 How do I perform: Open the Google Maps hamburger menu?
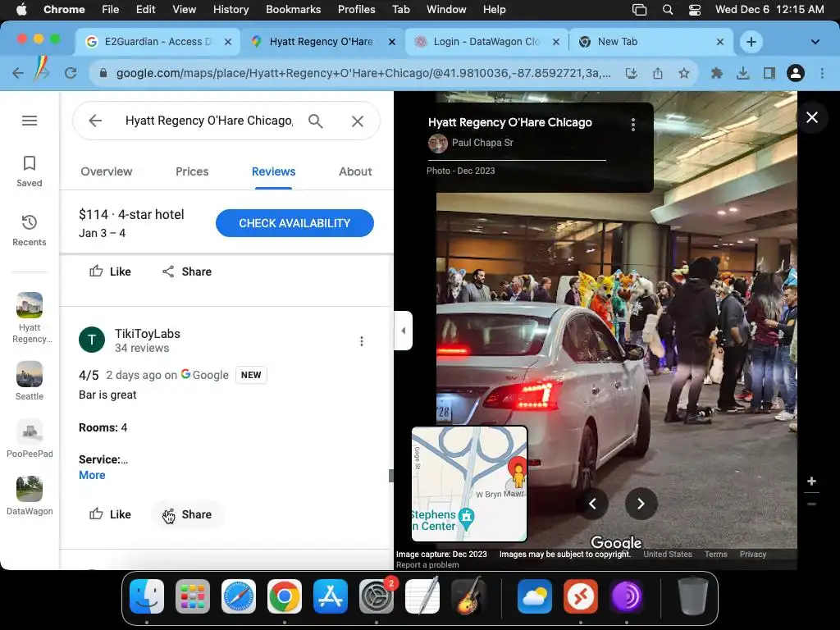tap(30, 121)
